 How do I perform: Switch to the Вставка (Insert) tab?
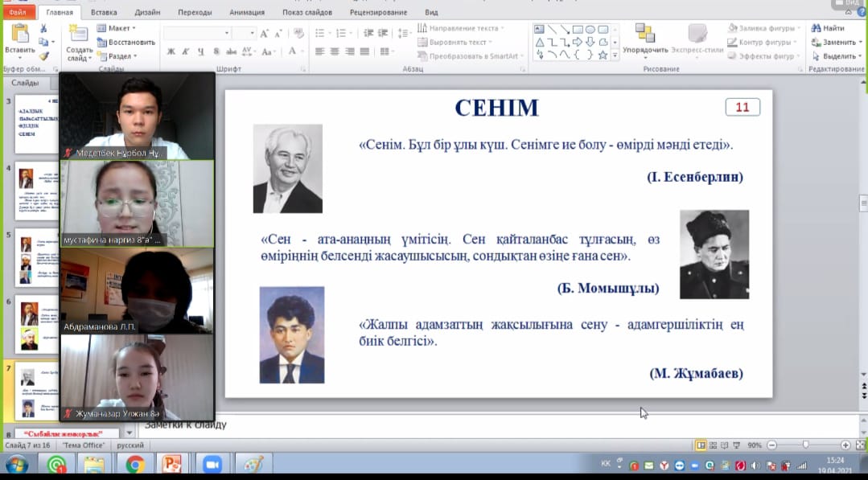(103, 13)
